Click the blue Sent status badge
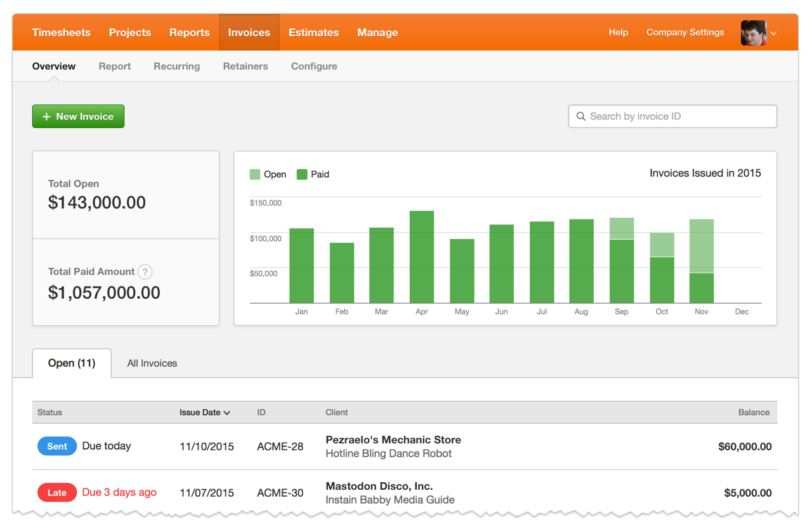812x529 pixels. tap(56, 446)
